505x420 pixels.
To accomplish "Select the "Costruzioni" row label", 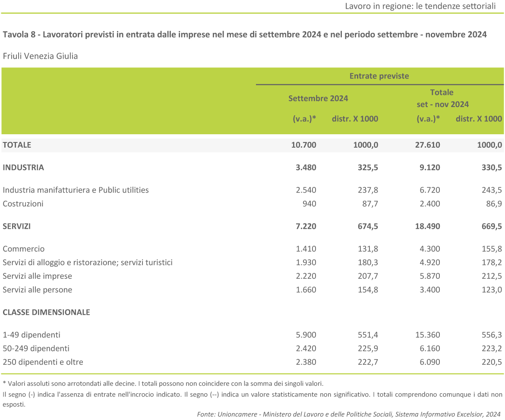I will click(23, 204).
